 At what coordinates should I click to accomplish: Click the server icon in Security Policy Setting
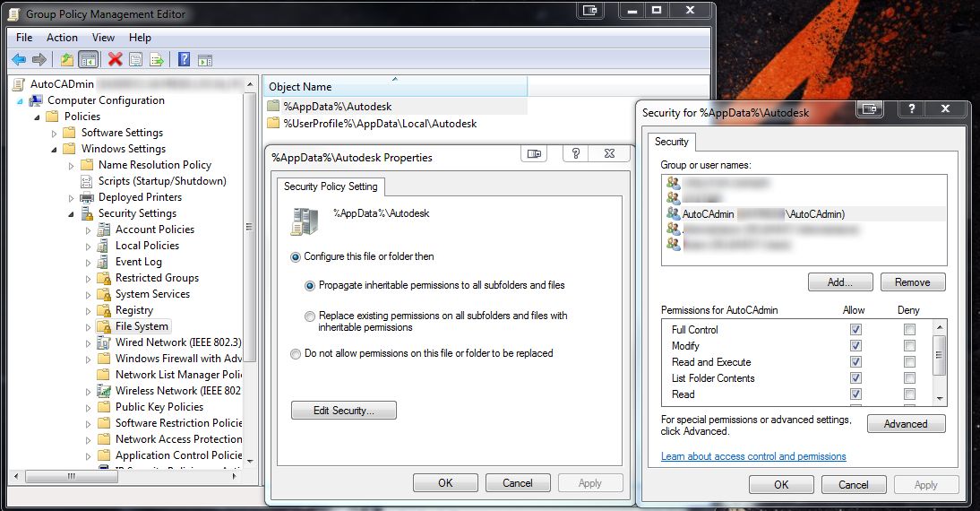tap(305, 222)
